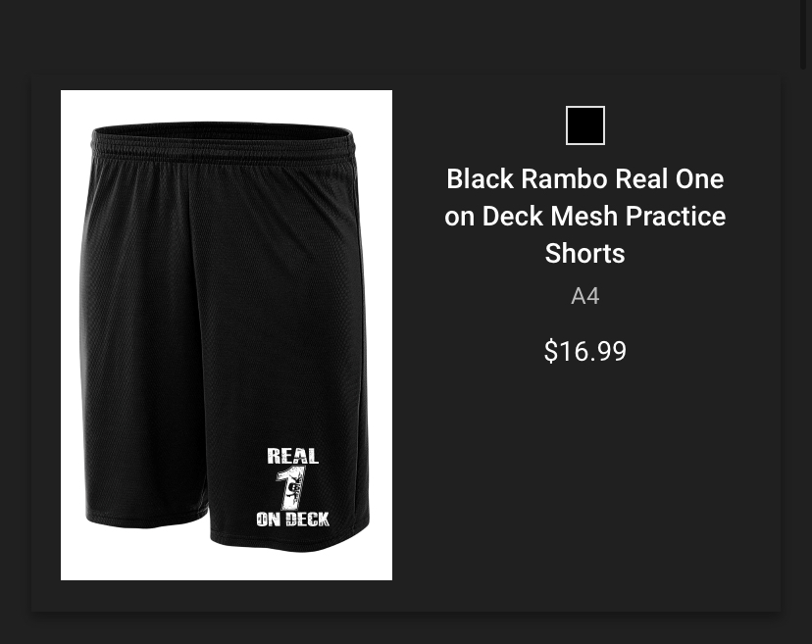Viewport: 812px width, 644px height.
Task: Select the black color swatch
Action: (x=585, y=125)
